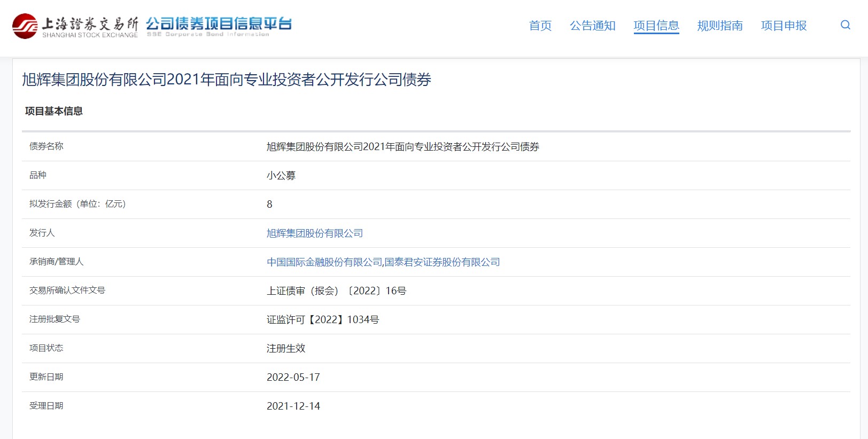Click the 项目基本信息 section header
The image size is (868, 439).
(53, 111)
